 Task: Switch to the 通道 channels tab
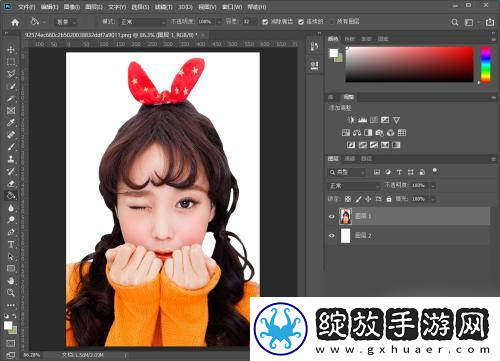[349, 159]
